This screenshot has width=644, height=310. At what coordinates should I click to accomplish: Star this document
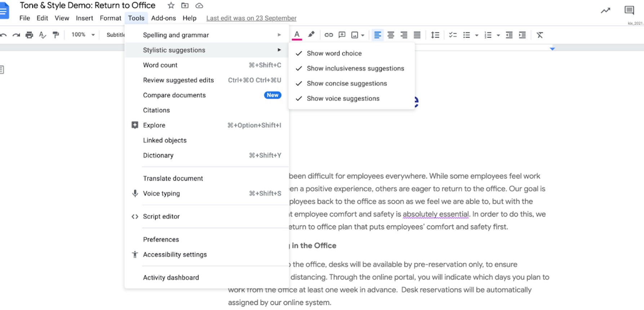(171, 5)
